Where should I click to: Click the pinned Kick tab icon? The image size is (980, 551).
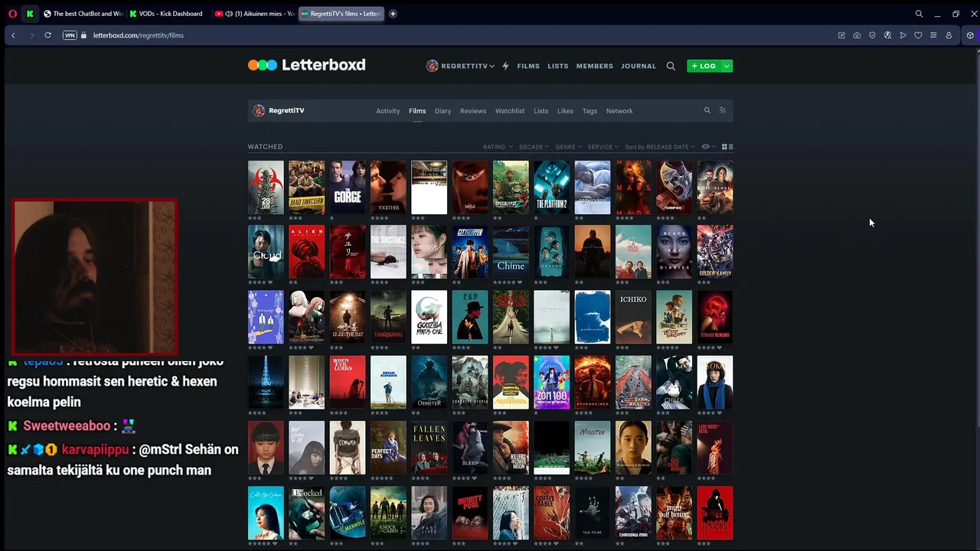click(30, 14)
